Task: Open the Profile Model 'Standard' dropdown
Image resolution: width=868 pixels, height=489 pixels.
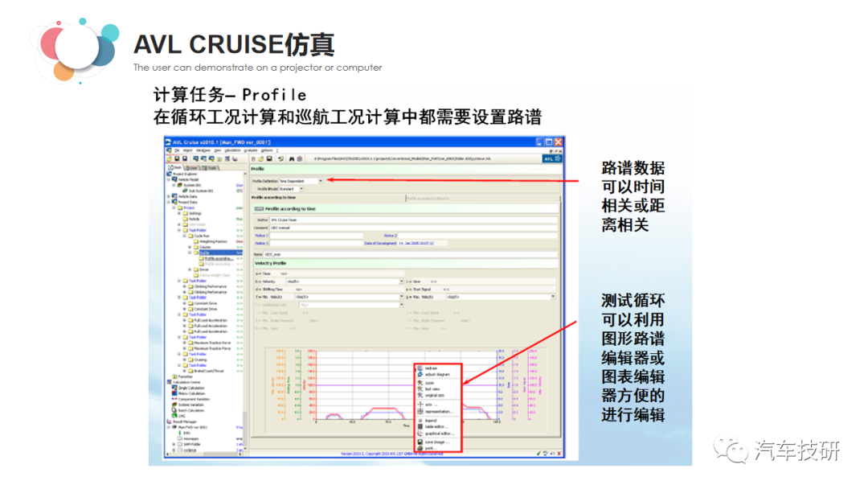Action: point(301,189)
